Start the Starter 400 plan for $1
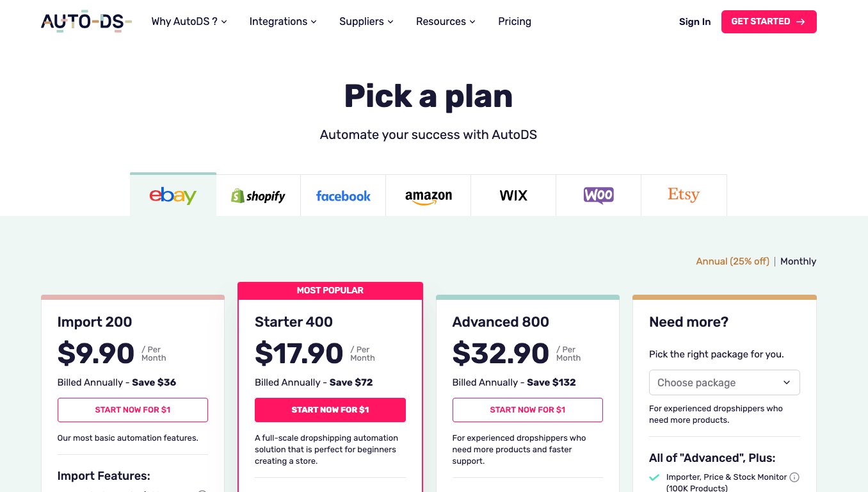868x492 pixels. pyautogui.click(x=330, y=410)
